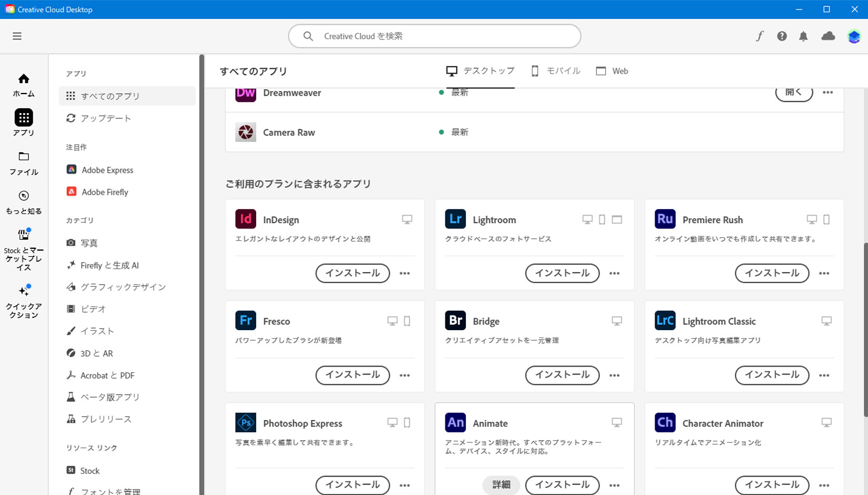Click the Lightroom app icon

[455, 219]
